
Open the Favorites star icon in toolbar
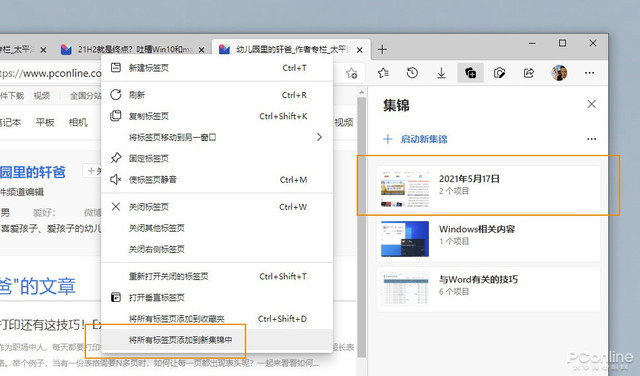[383, 73]
